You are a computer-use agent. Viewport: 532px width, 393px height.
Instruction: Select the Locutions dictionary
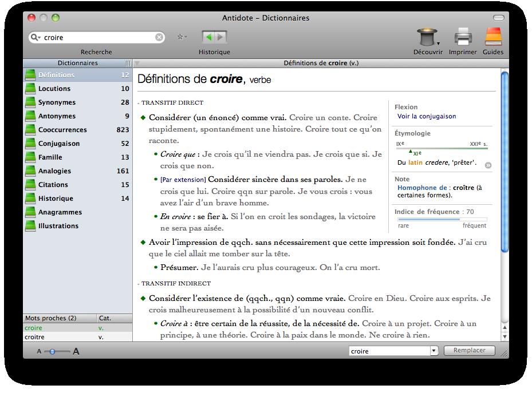(78, 89)
